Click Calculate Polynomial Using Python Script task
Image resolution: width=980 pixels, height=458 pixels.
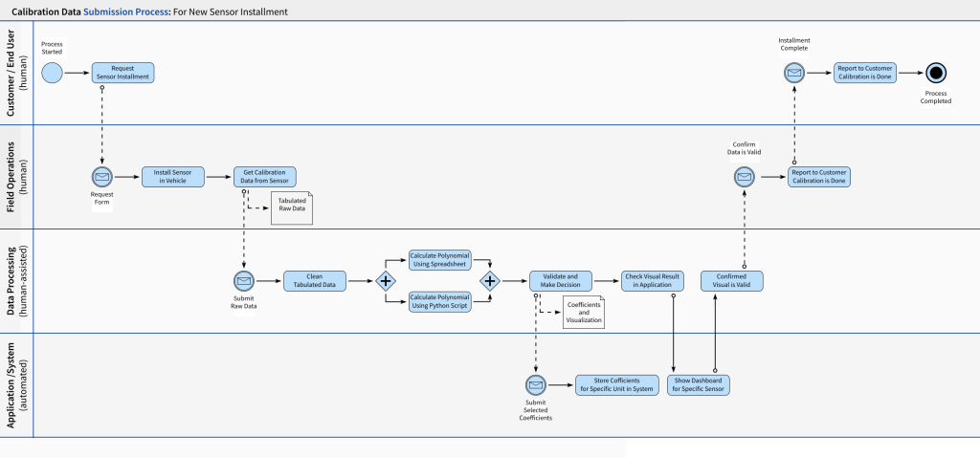[x=439, y=301]
